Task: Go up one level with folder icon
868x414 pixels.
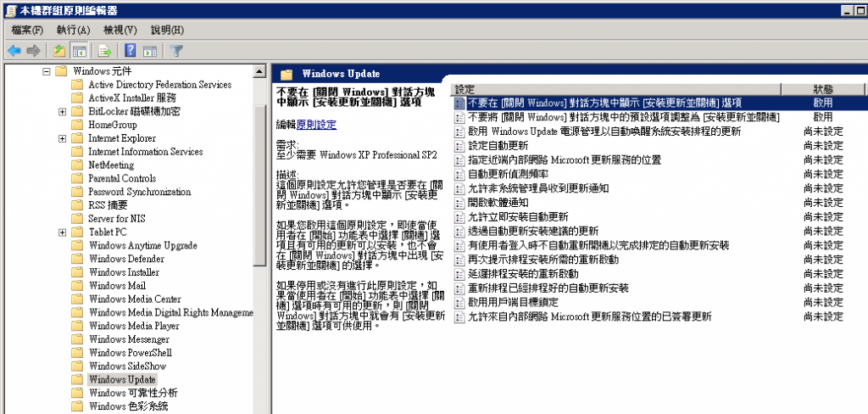Action: pos(59,51)
